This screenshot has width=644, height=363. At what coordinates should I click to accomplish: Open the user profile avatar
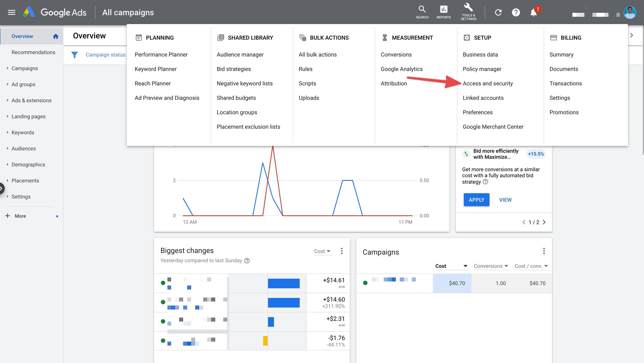pos(630,13)
